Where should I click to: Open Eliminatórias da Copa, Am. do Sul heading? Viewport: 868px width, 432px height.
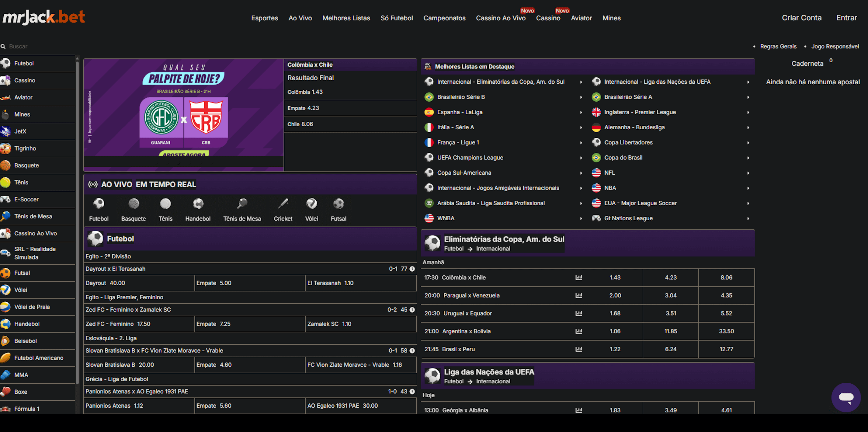point(504,239)
